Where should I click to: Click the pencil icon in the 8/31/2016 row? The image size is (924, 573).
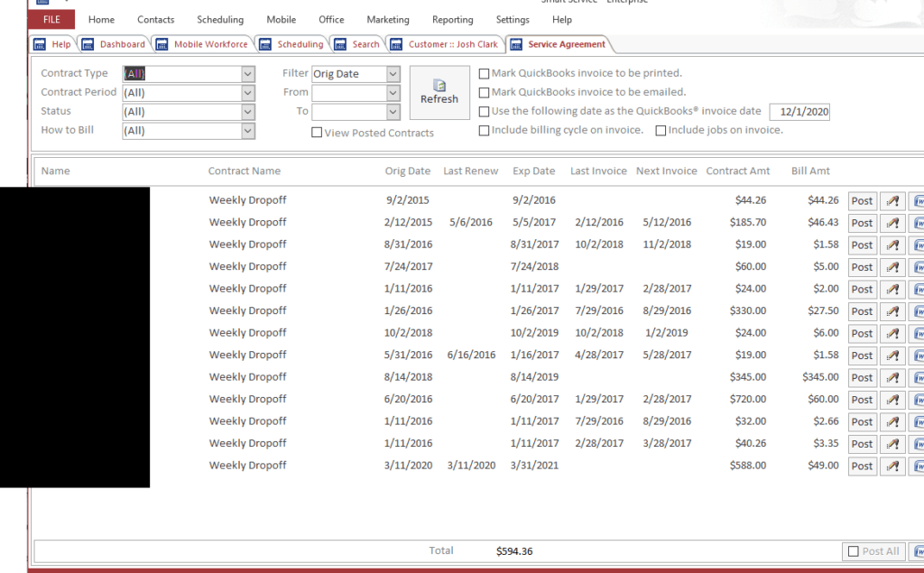[892, 245]
